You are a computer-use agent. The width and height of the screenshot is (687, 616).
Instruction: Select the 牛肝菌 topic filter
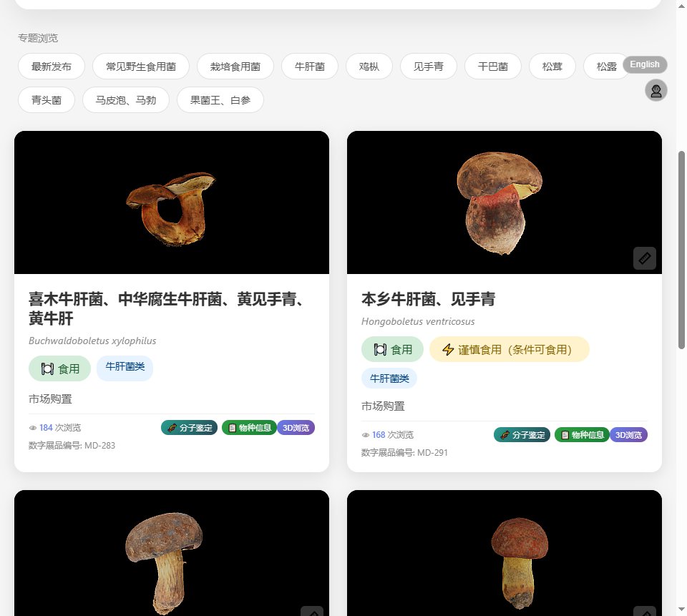[310, 67]
